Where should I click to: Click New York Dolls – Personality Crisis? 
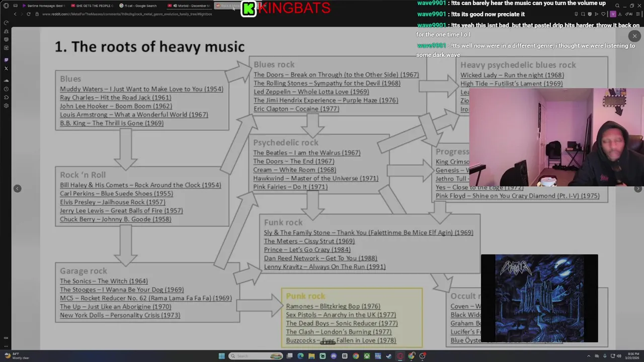click(120, 315)
